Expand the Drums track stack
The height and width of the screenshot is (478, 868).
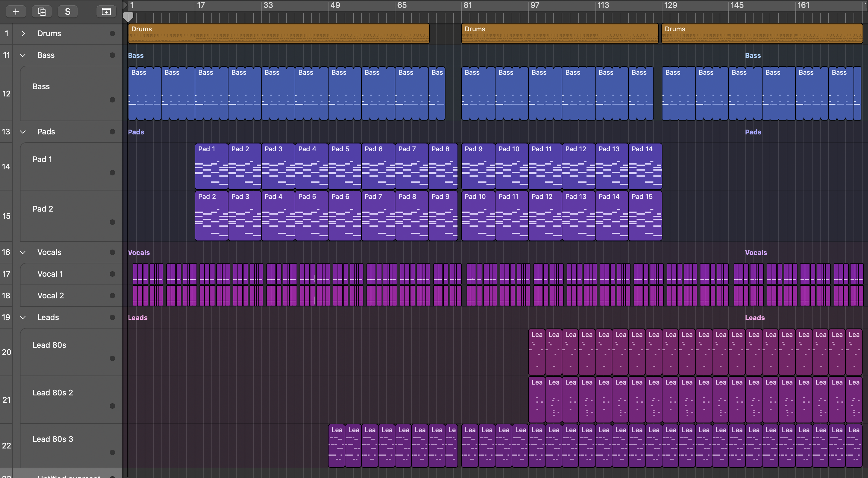[23, 33]
